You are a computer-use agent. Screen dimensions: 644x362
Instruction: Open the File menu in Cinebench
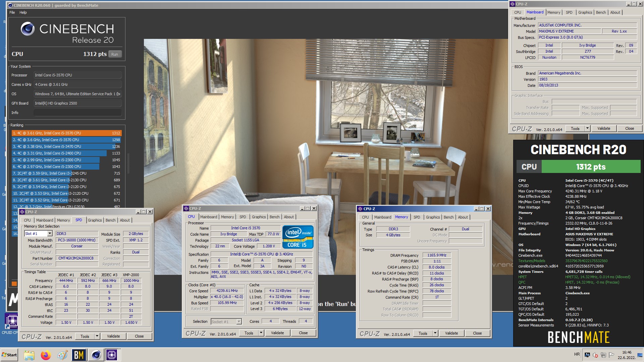coord(12,12)
